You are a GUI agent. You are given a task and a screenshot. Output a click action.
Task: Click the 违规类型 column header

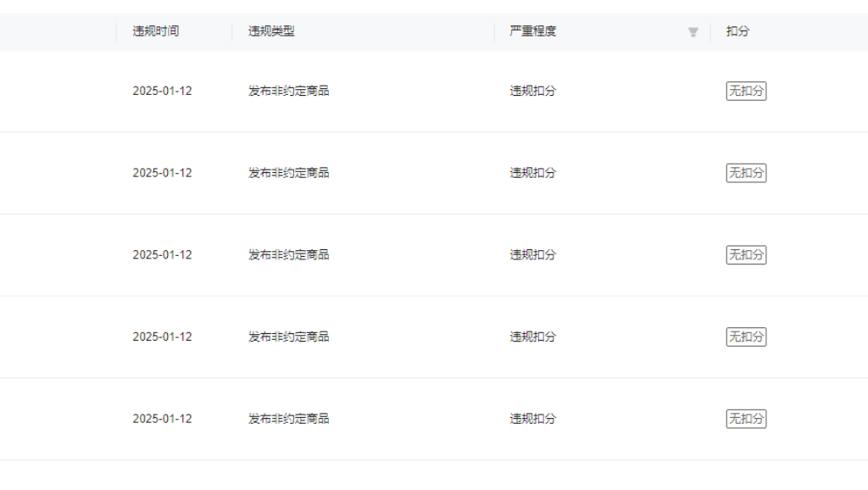point(271,31)
